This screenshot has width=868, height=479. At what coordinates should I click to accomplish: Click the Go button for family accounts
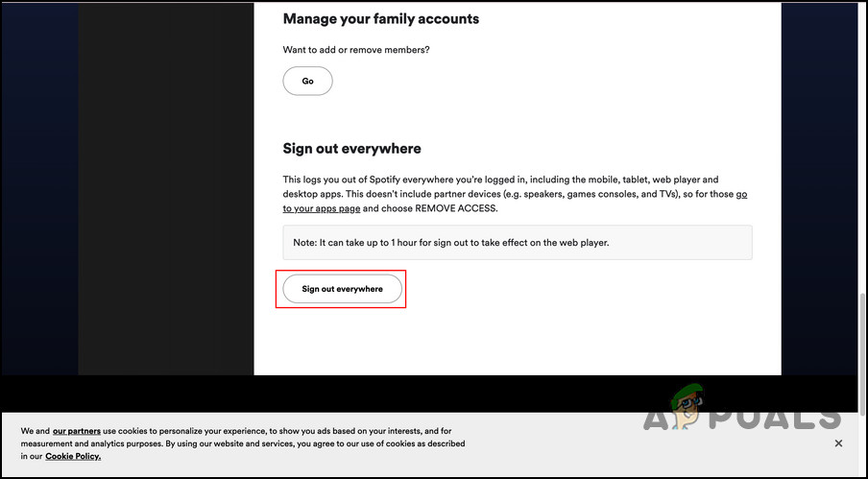coord(307,82)
